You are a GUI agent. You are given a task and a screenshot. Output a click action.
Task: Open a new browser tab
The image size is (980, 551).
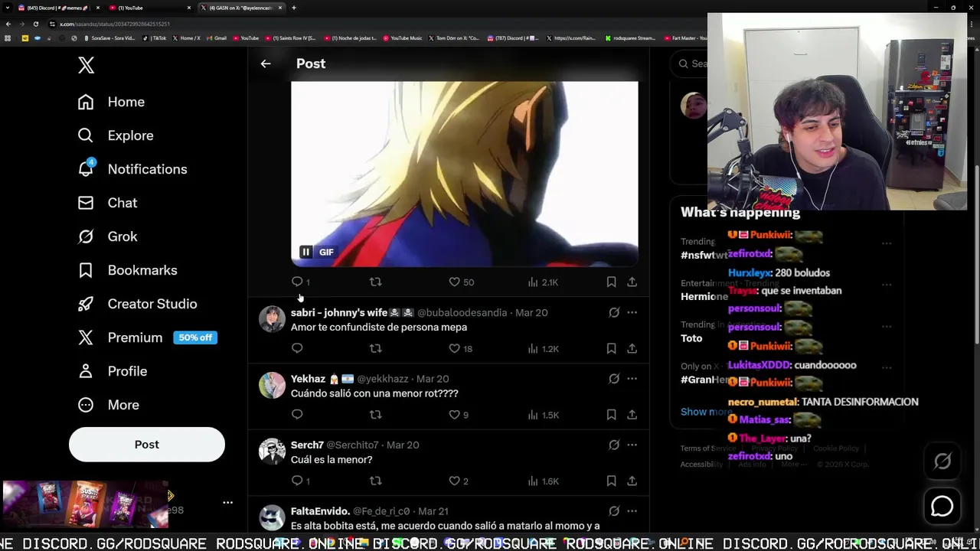point(294,8)
